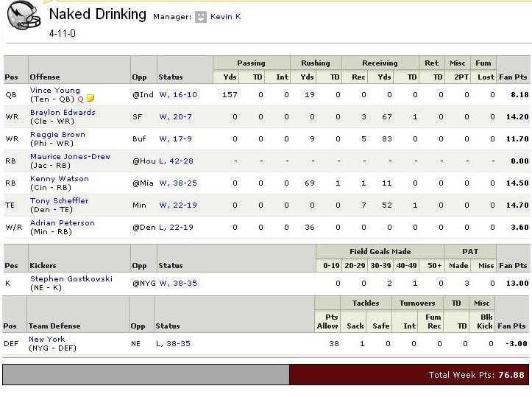View L, 22-19 result for Adrian Peterson
532x397 pixels.
coord(176,227)
